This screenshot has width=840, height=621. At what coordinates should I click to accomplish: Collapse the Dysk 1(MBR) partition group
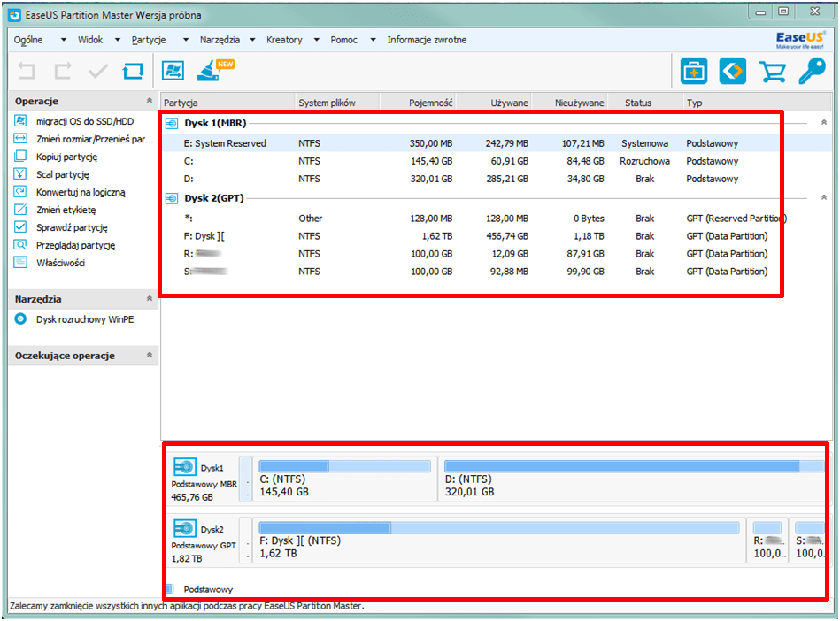[x=823, y=123]
